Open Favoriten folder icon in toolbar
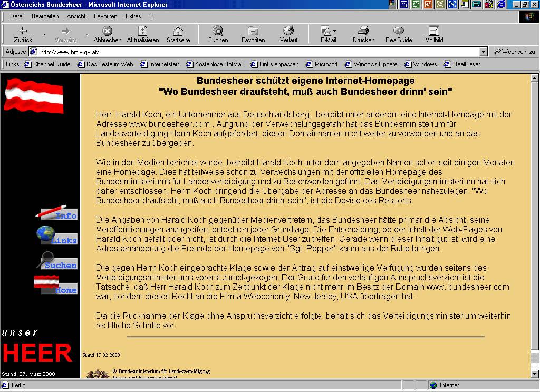Viewport: 540px width, 392px height. 253,34
